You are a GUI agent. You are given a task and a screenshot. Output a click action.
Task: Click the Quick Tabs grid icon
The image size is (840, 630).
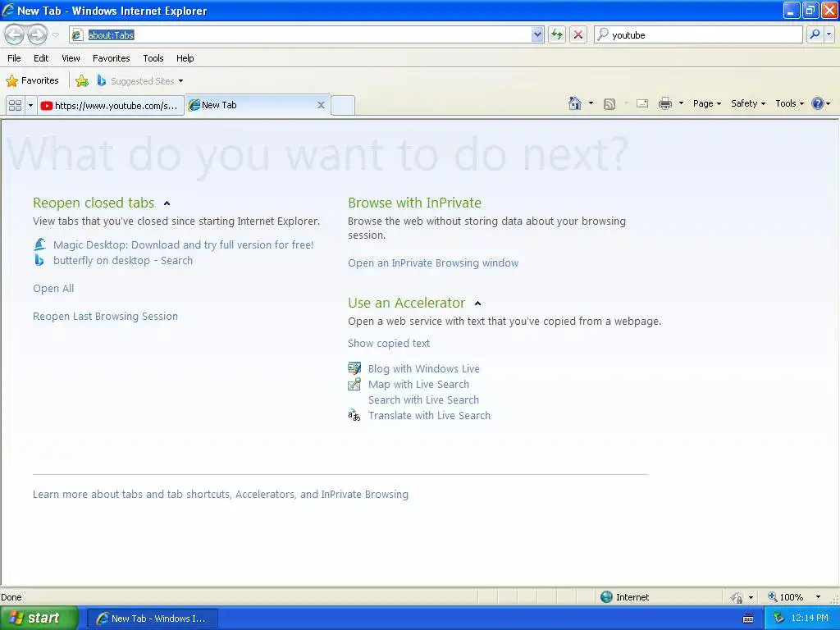tap(16, 106)
